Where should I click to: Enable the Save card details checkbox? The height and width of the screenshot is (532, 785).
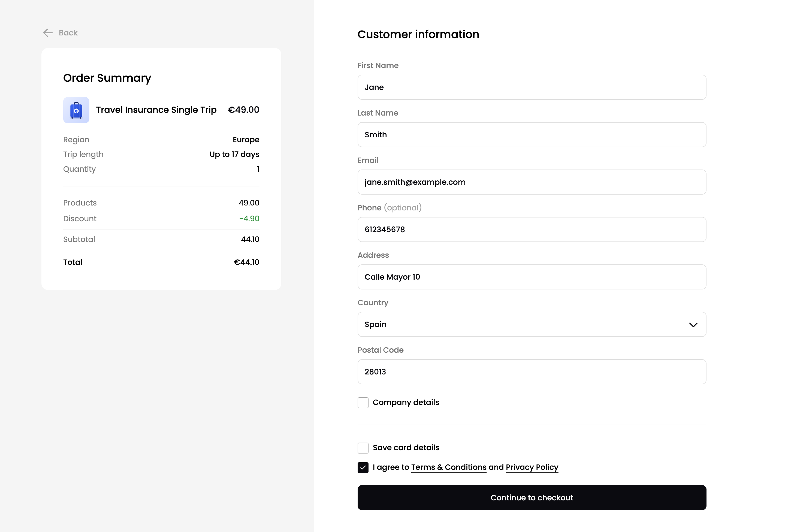363,448
